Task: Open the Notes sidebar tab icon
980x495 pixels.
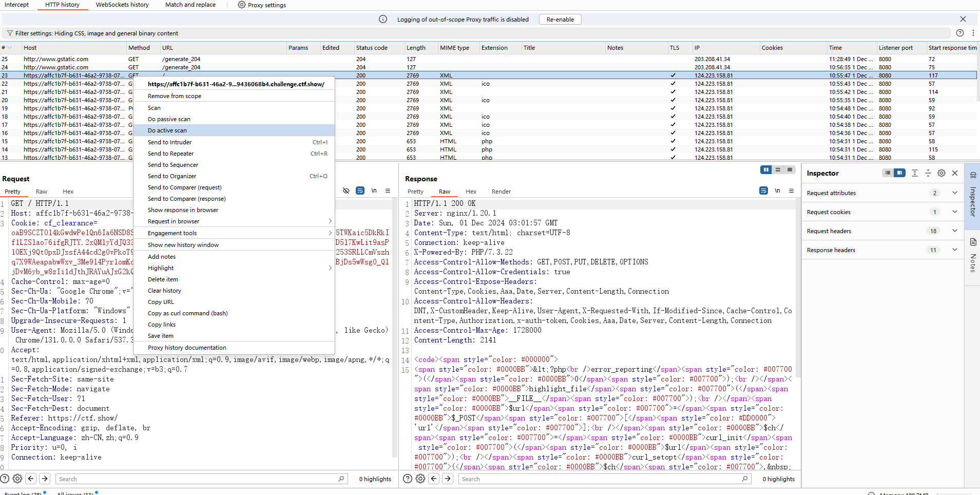Action: tap(973, 242)
